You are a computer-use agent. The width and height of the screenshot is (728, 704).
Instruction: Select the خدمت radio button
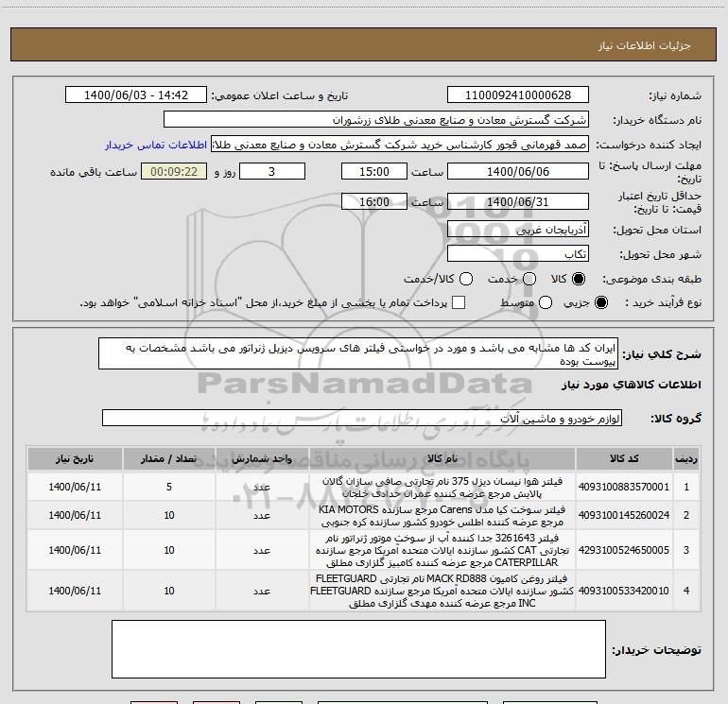529,279
